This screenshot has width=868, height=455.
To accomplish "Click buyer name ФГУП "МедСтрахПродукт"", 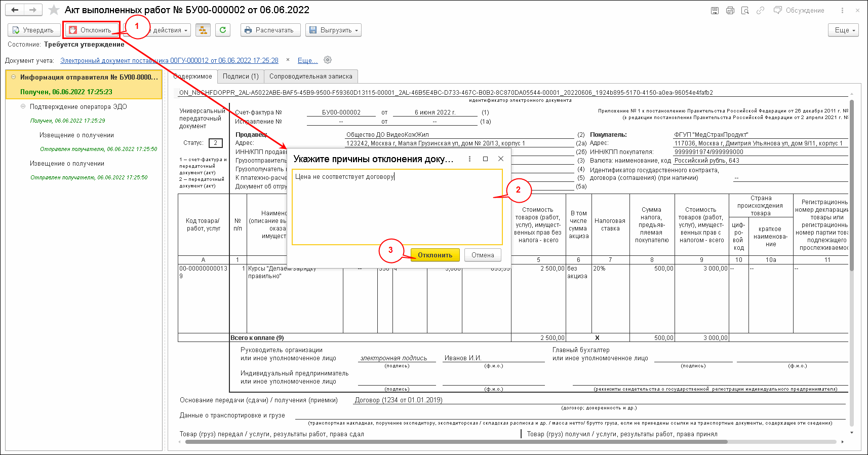I will coord(711,135).
